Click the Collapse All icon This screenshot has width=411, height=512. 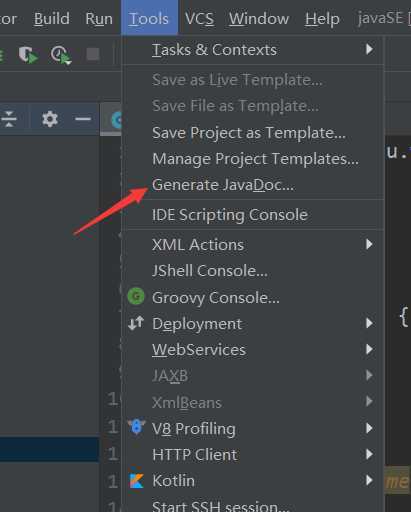tap(9, 119)
